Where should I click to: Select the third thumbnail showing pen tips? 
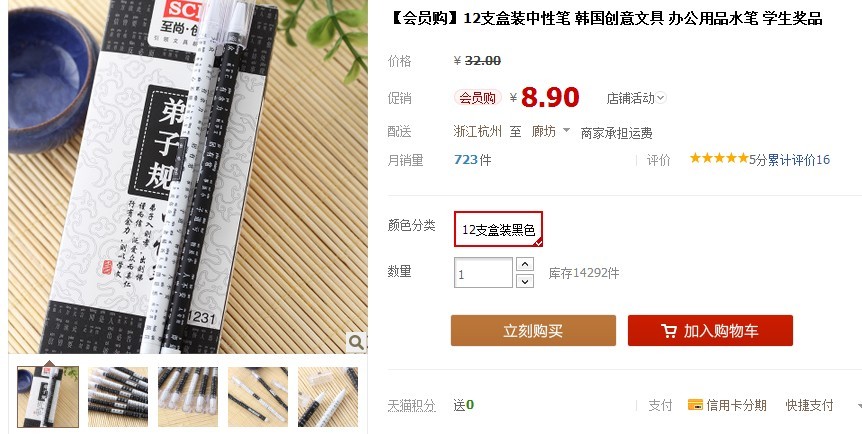(187, 397)
